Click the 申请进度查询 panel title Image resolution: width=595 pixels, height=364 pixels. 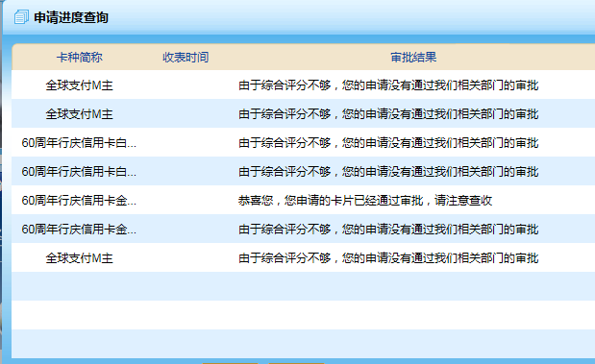point(71,17)
